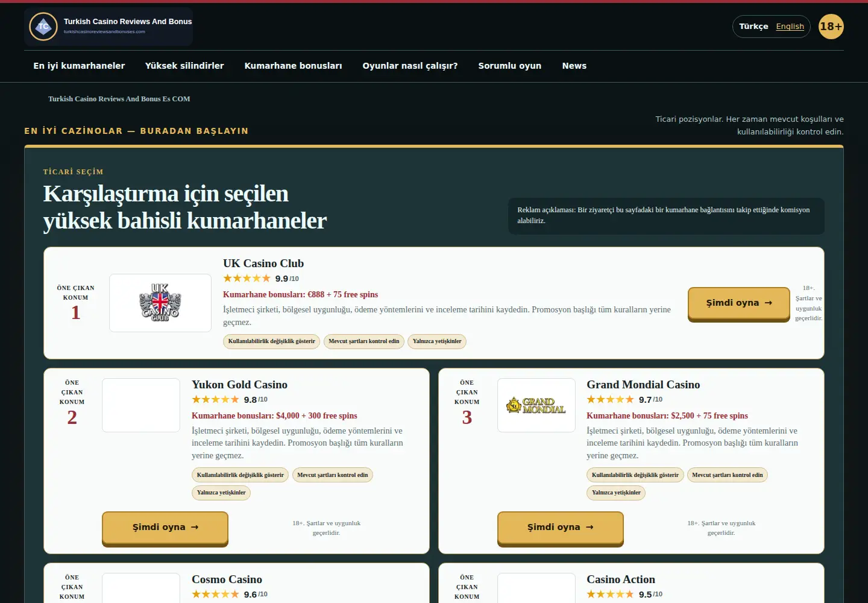Open the Turkish Casino Reviews And Bonus title
Viewport: 868px width, 603px height.
coord(128,21)
